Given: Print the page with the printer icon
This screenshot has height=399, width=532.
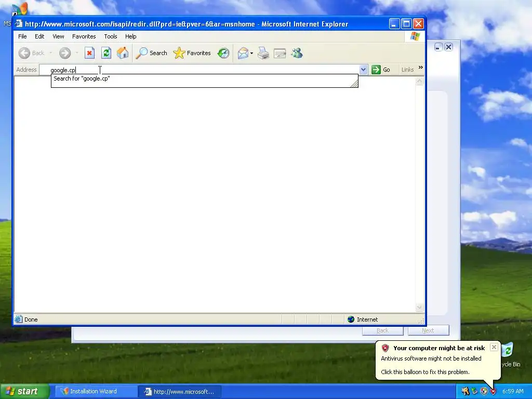Looking at the screenshot, I should [x=263, y=54].
